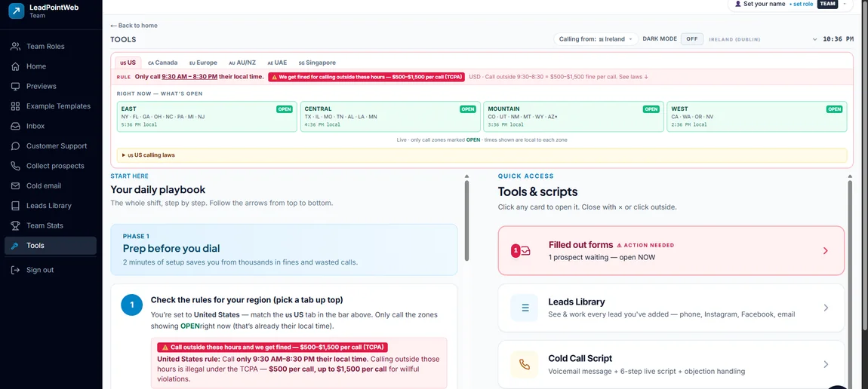The width and height of the screenshot is (868, 389).
Task: Click the Example Templates grid icon
Action: coord(16,106)
